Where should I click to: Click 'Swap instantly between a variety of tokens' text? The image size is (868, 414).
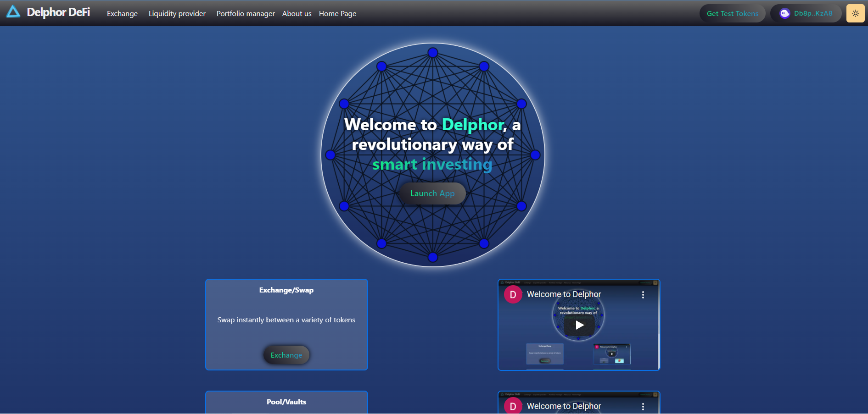(x=286, y=320)
